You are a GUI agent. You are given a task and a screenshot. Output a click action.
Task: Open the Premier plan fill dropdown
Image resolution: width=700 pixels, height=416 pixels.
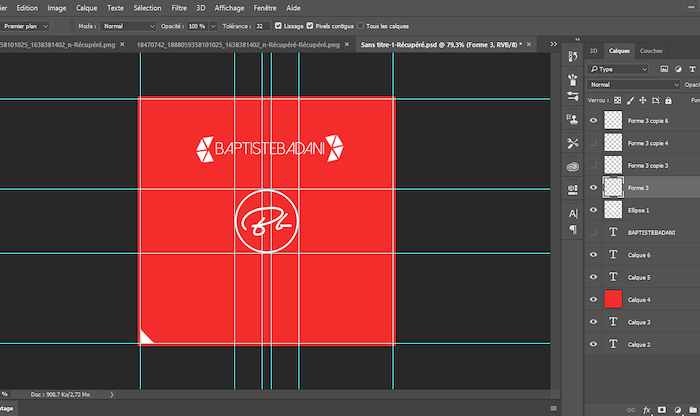click(25, 26)
